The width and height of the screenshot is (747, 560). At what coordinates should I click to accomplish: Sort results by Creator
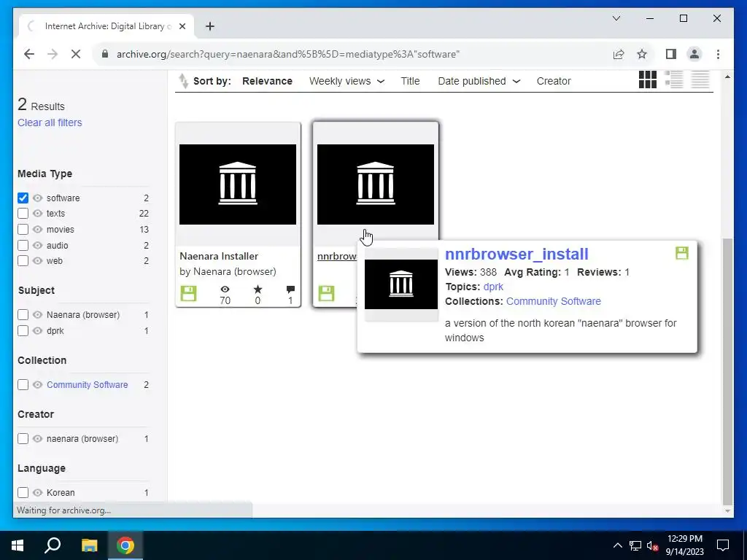554,81
